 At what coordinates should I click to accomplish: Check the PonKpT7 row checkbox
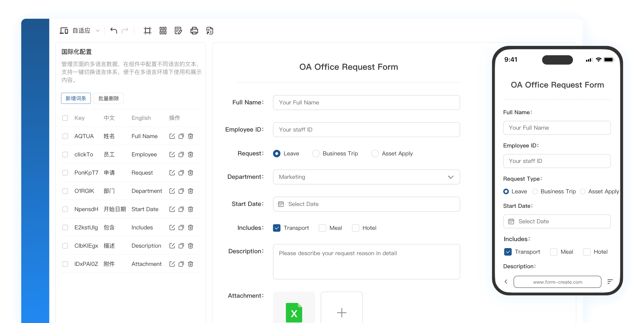pyautogui.click(x=65, y=173)
